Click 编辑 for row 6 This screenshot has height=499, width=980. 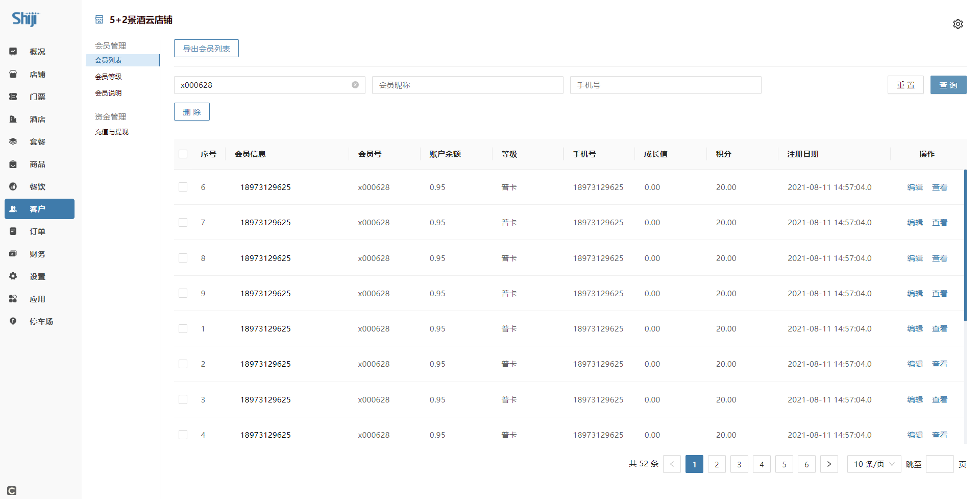915,187
